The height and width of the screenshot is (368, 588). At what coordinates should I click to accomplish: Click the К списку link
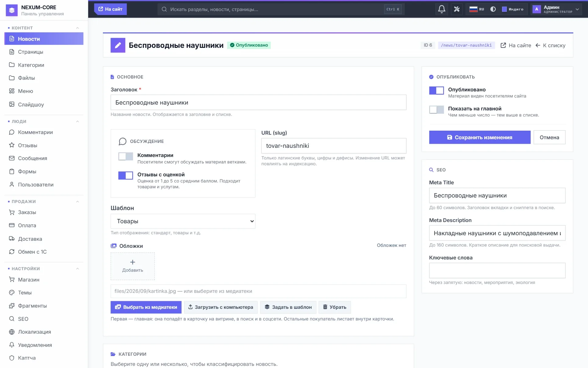pyautogui.click(x=550, y=45)
